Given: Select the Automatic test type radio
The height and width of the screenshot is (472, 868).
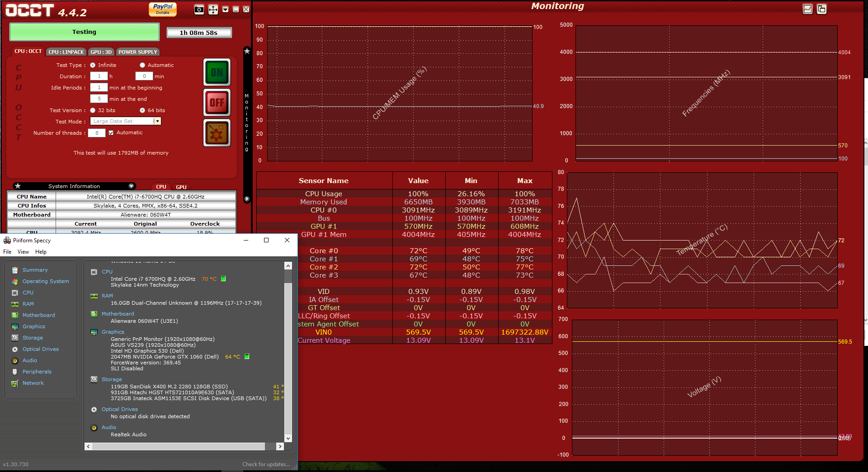Looking at the screenshot, I should 142,65.
